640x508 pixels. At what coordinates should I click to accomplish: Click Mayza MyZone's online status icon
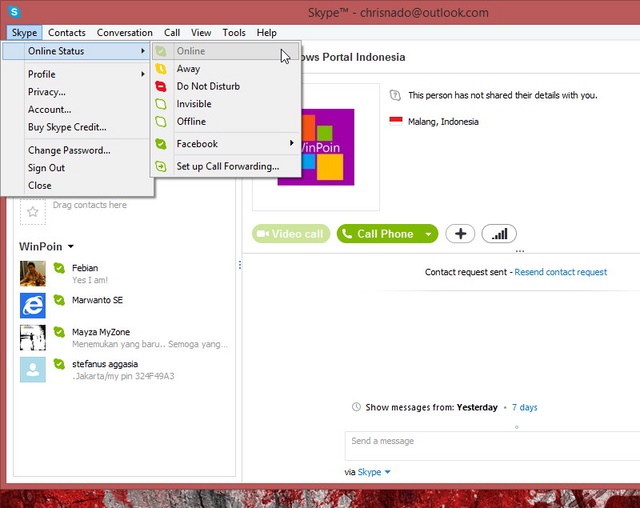(59, 332)
